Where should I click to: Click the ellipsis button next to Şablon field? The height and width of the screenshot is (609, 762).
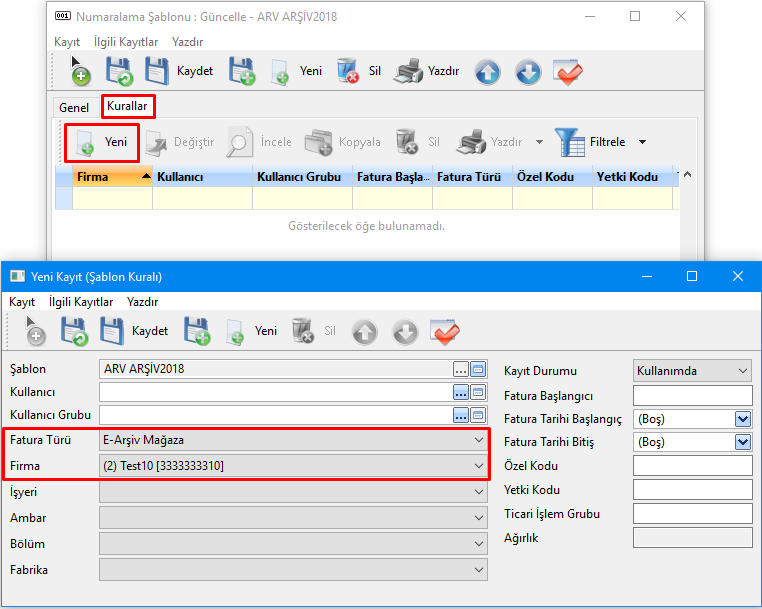point(461,369)
